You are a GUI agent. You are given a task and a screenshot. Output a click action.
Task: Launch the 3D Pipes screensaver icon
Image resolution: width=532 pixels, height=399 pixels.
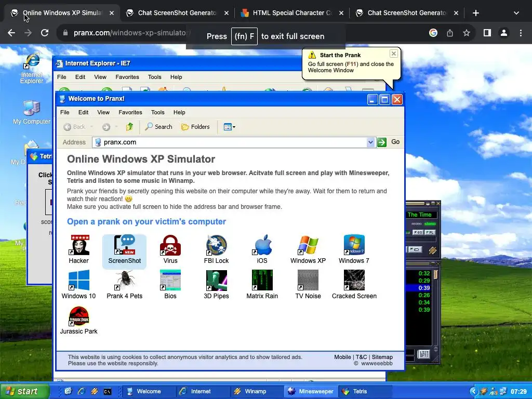(x=216, y=285)
